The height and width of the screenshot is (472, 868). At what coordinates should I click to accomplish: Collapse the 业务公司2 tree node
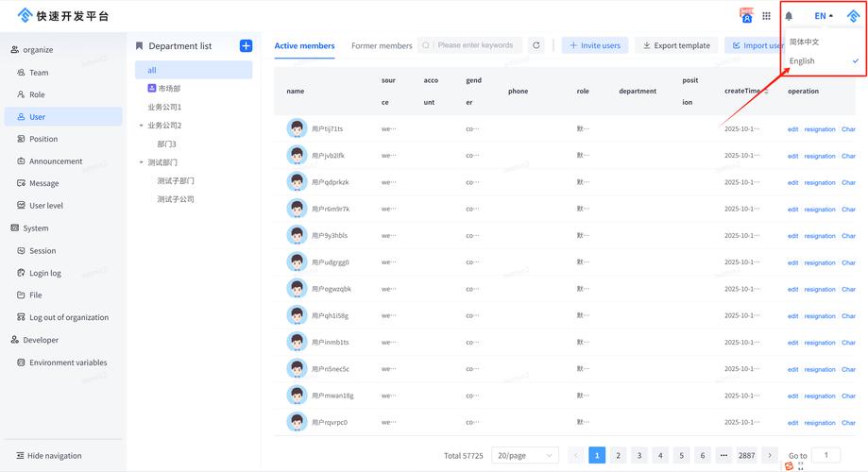[x=141, y=126]
